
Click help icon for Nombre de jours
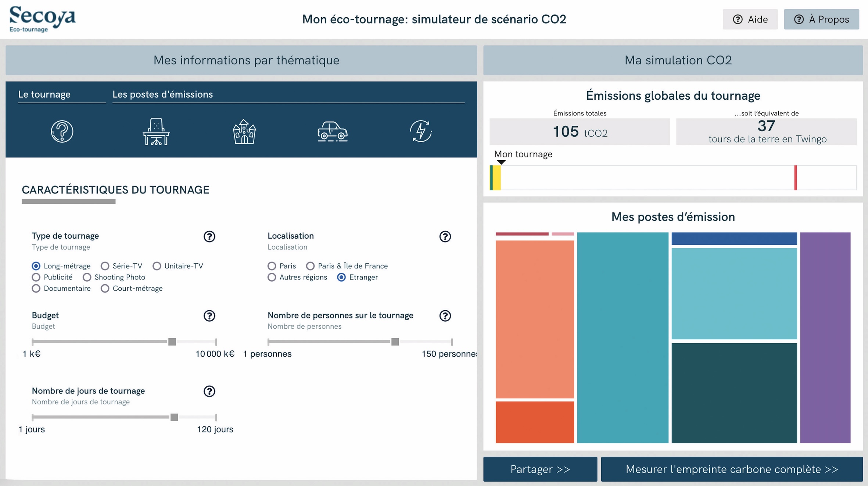(x=209, y=391)
